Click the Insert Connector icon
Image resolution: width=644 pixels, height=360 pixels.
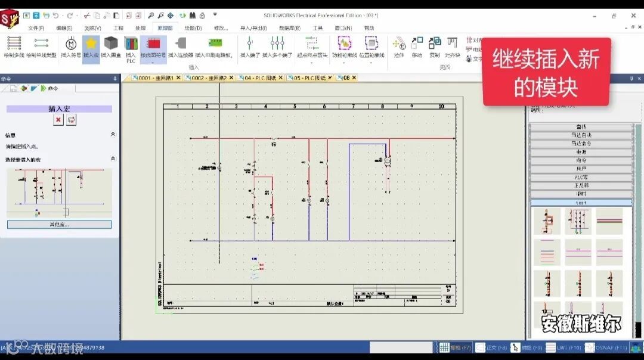[x=181, y=47]
